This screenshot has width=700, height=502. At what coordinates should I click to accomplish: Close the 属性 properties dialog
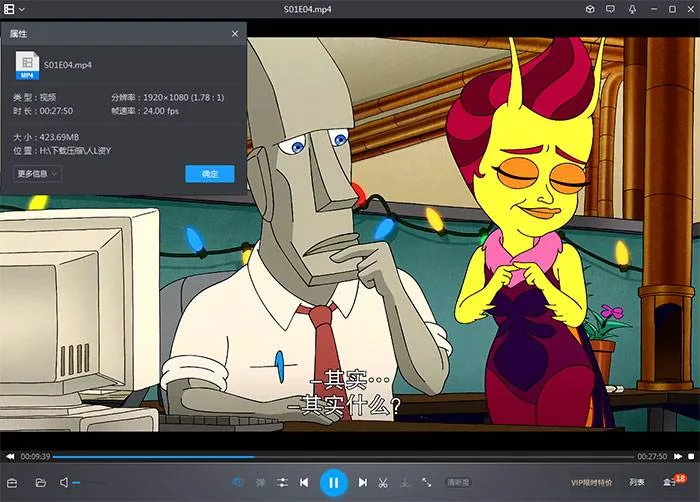(235, 33)
